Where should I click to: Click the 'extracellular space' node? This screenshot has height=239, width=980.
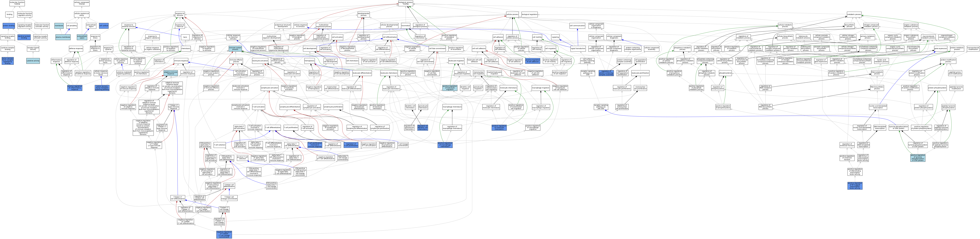pyautogui.click(x=82, y=37)
